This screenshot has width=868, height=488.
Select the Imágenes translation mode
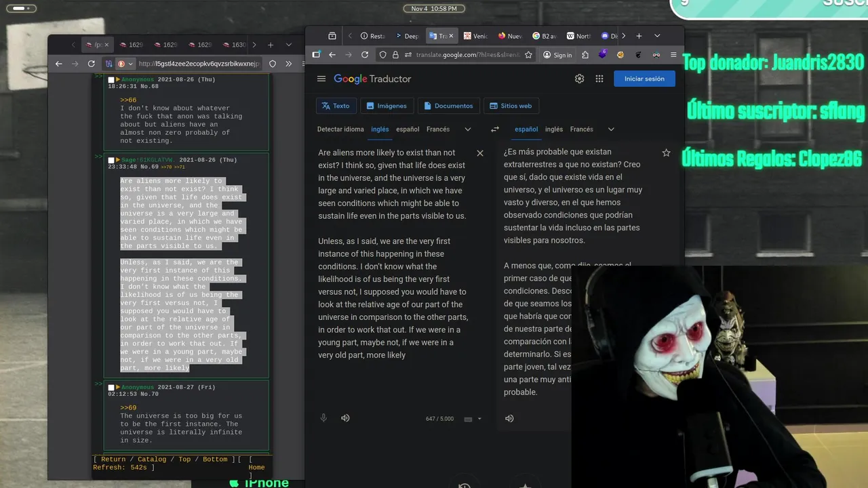[x=387, y=106]
